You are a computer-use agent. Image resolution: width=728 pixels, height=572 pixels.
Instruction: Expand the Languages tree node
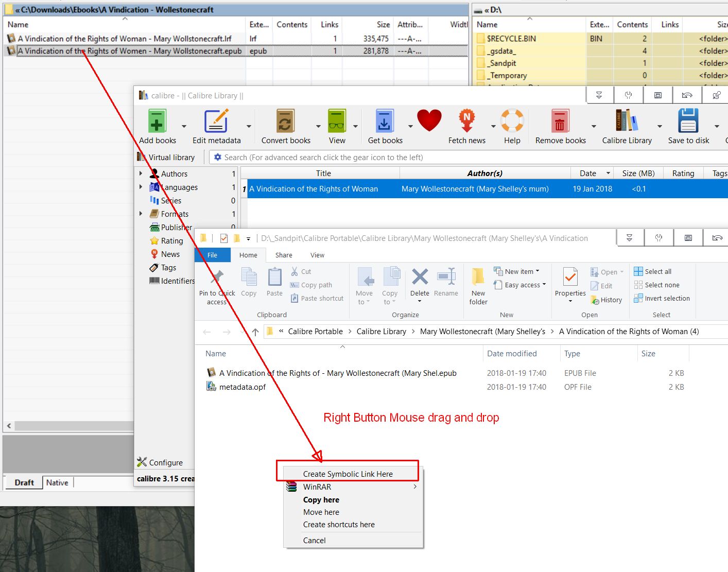[141, 187]
